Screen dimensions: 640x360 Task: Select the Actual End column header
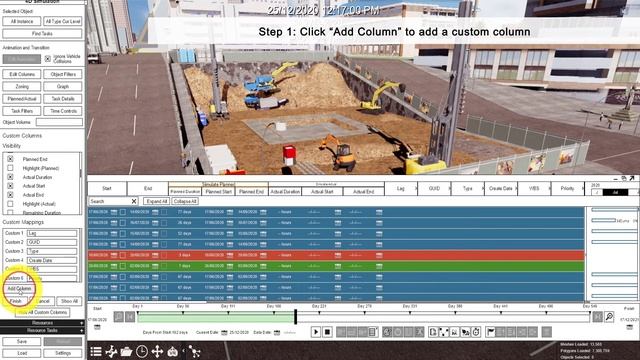pyautogui.click(x=363, y=191)
